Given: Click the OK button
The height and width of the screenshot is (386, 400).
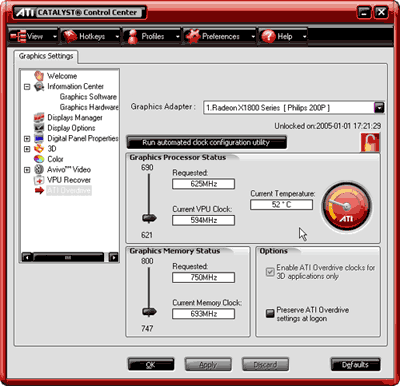Looking at the screenshot, I should 151,365.
